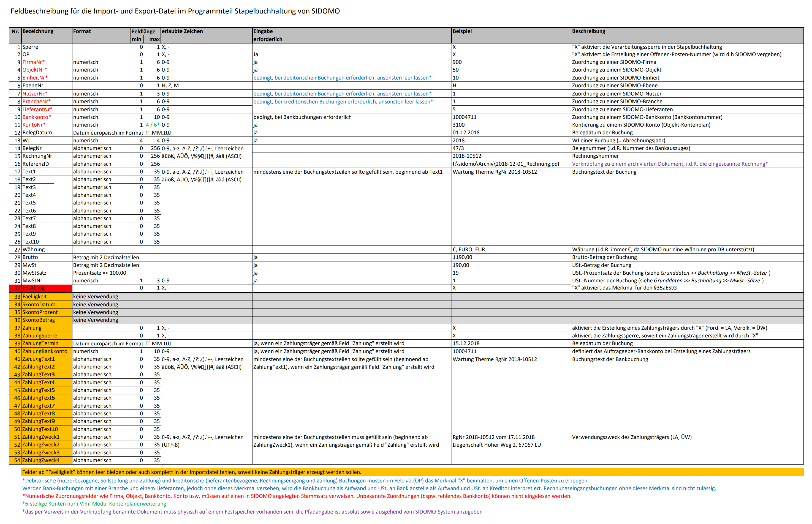Select the field name 'RechnungNr'

point(37,156)
